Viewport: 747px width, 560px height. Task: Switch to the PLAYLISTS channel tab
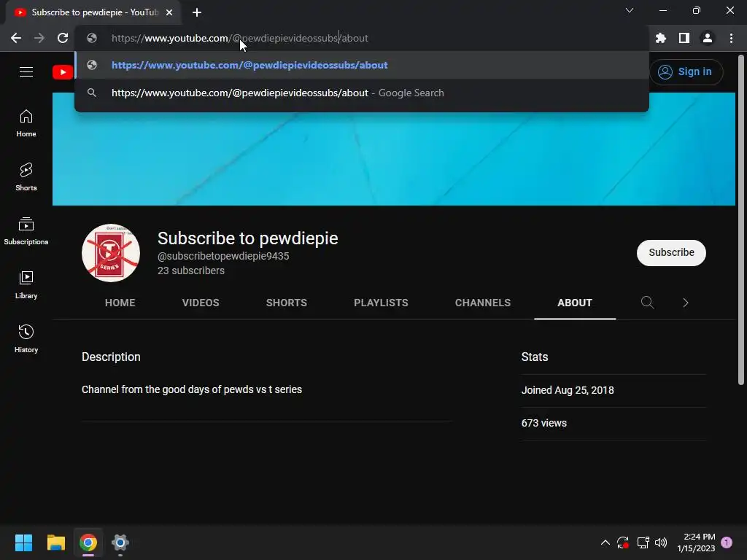click(381, 303)
